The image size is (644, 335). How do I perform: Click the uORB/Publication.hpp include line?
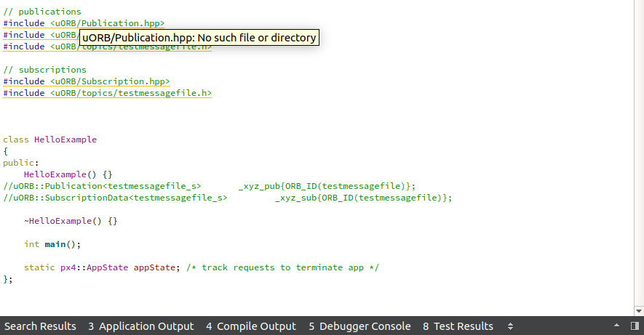point(84,23)
